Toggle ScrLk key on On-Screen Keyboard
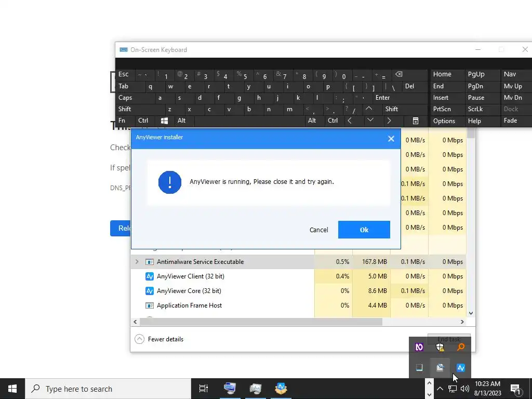Screen dimensions: 532x399 pos(482,109)
